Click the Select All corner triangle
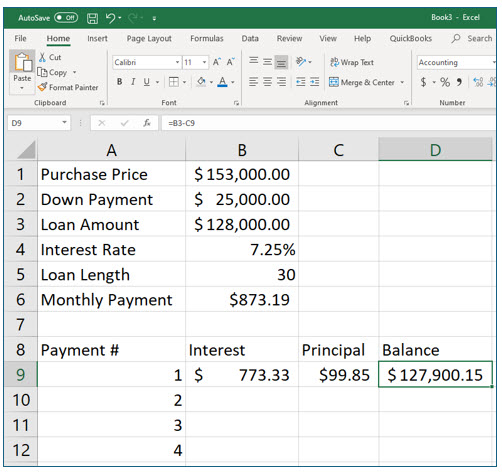This screenshot has width=502, height=472. 27,150
